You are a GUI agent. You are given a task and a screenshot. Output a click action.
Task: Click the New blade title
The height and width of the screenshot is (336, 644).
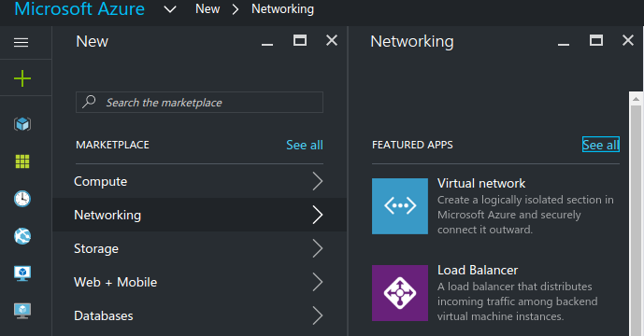pos(92,41)
